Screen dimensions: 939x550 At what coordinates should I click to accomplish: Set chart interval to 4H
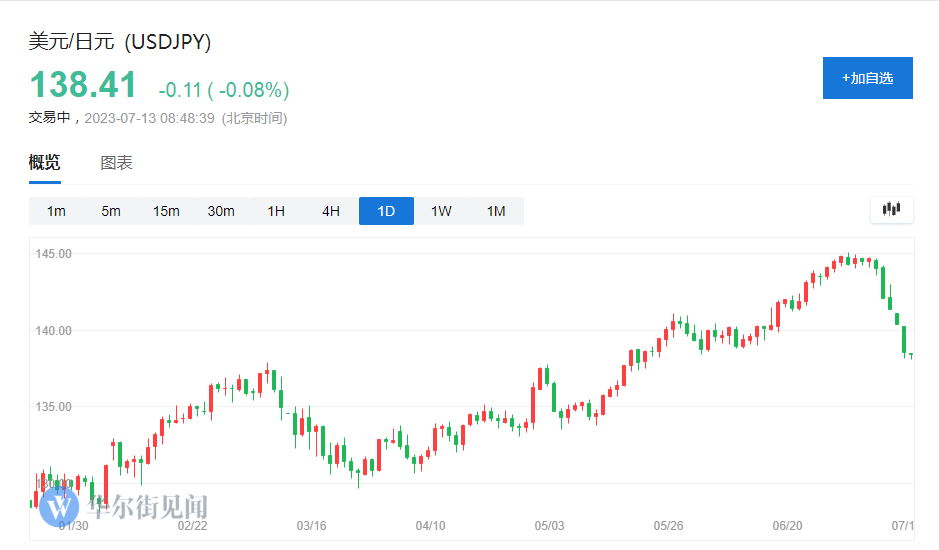[331, 211]
